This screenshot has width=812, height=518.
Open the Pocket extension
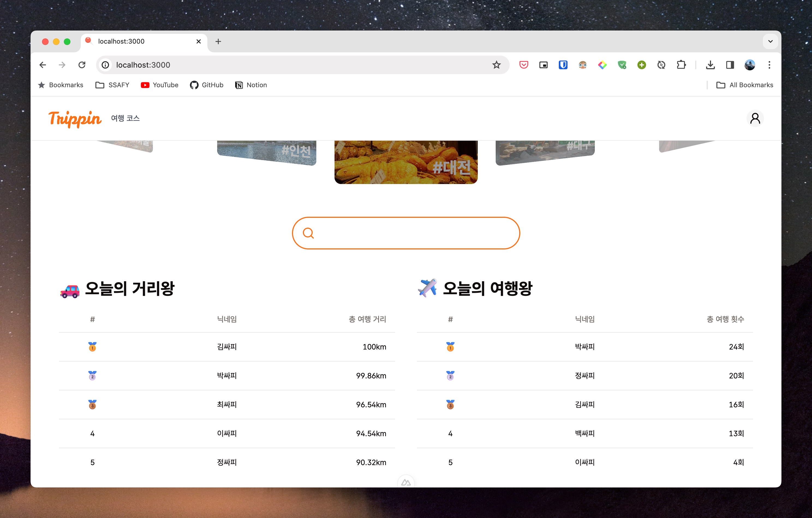pos(523,65)
